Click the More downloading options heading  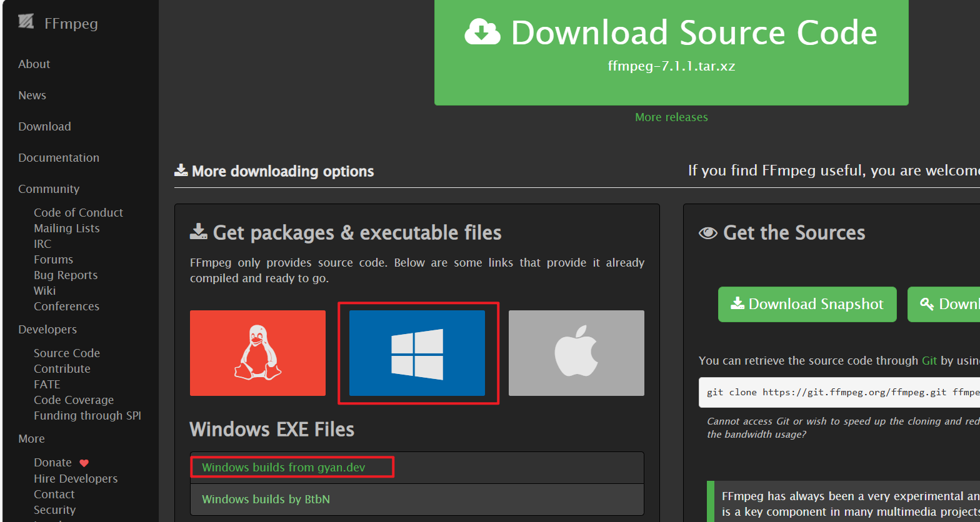point(274,171)
